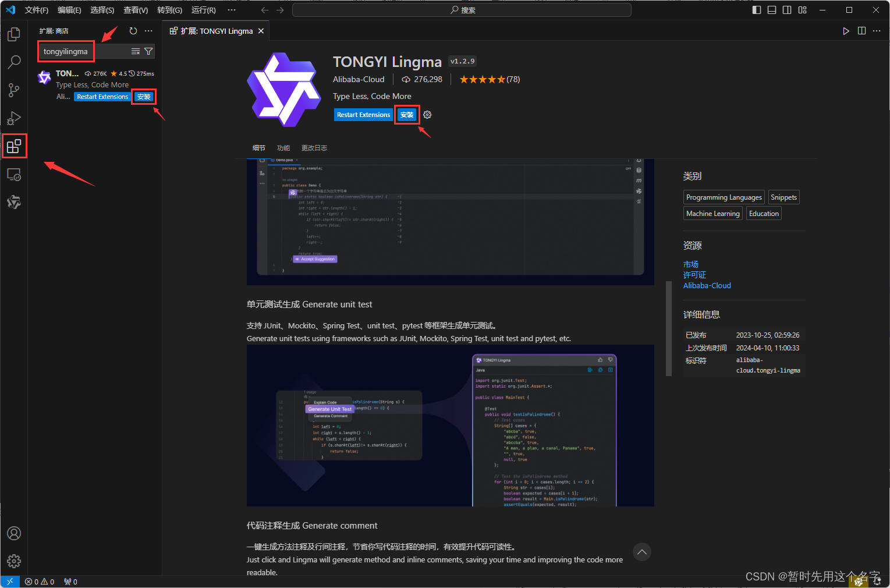Open the Explorer view in activity bar
890x588 pixels.
(14, 34)
